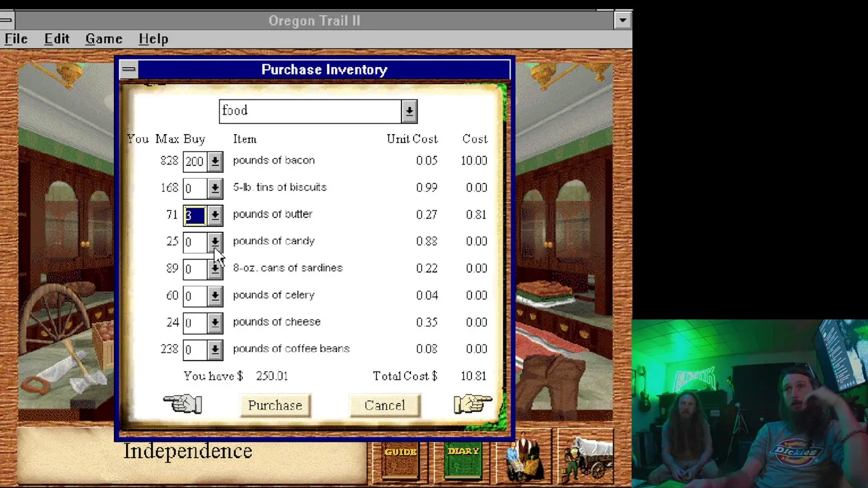Click the 'pounds of candy' item label
Screen dimensions: 868x488
point(274,241)
